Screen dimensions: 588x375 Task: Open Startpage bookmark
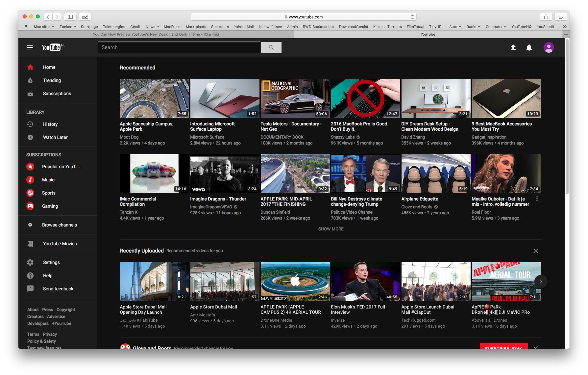click(89, 27)
